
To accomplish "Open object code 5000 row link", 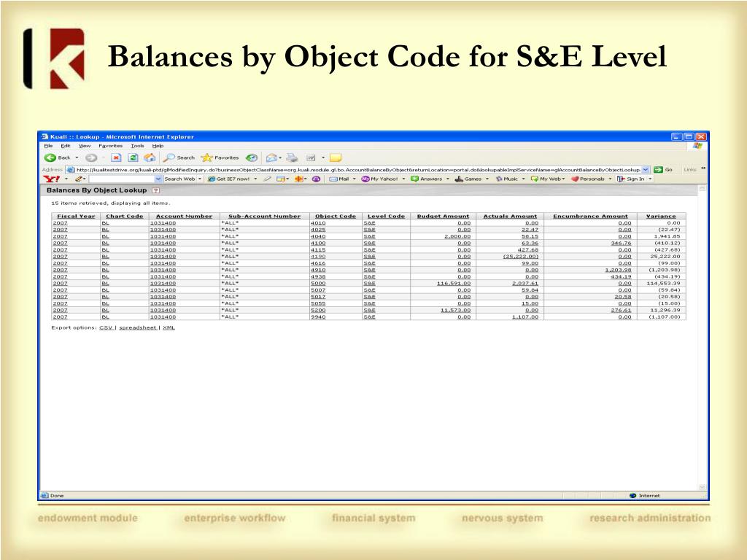I will point(317,283).
